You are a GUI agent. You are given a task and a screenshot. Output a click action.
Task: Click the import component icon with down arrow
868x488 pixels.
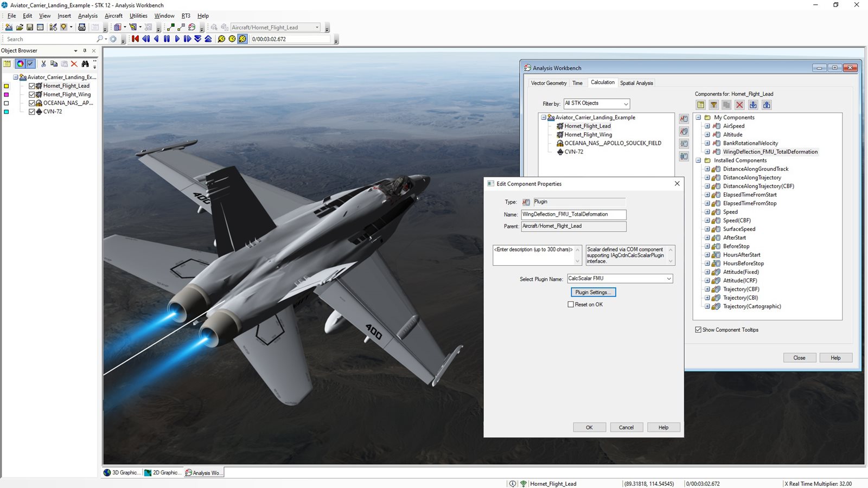click(753, 105)
